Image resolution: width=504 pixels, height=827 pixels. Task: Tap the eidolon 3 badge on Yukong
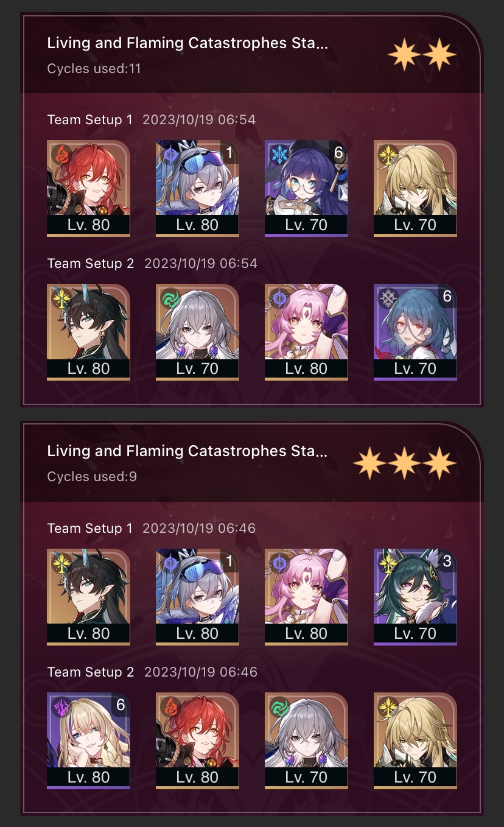pos(447,561)
